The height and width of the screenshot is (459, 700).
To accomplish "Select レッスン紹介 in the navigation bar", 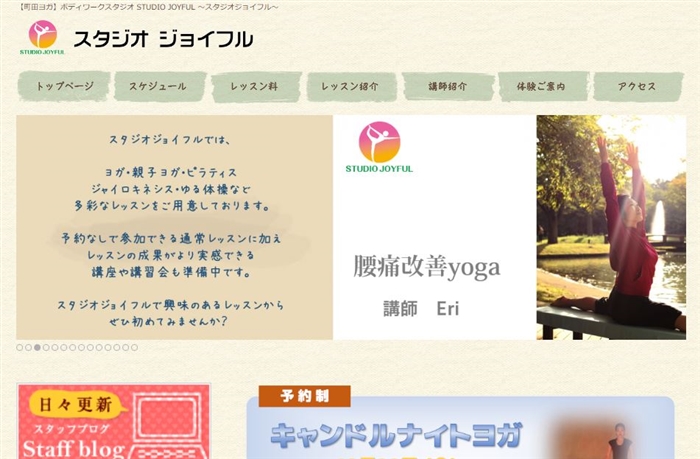I will point(351,86).
